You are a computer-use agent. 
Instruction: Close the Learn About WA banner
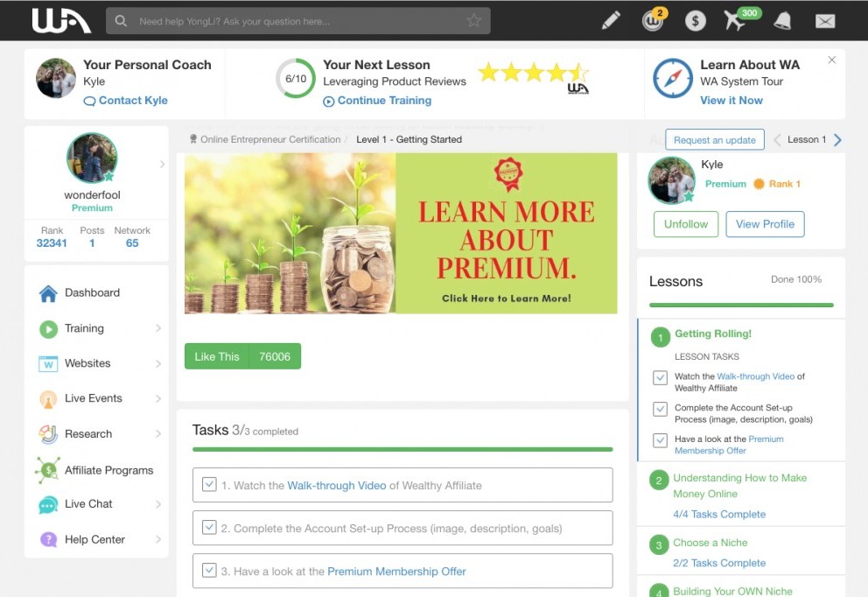pos(831,60)
